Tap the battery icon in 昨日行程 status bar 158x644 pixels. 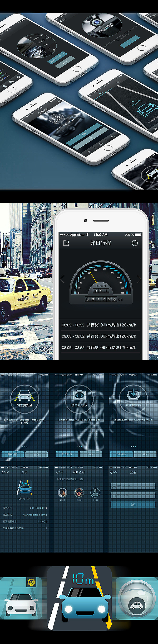(139, 235)
